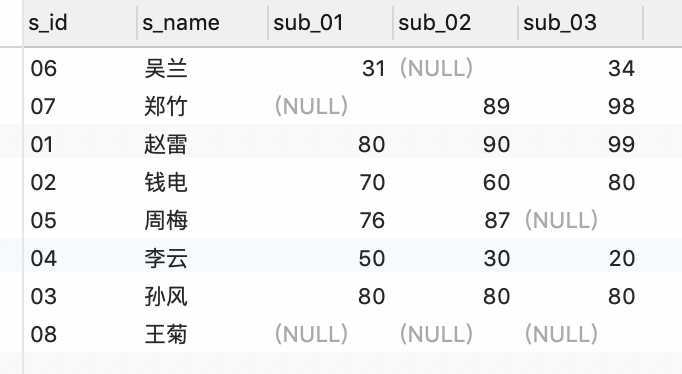This screenshot has width=682, height=374.
Task: Select value 99 in 赵雷's row
Action: [x=622, y=144]
